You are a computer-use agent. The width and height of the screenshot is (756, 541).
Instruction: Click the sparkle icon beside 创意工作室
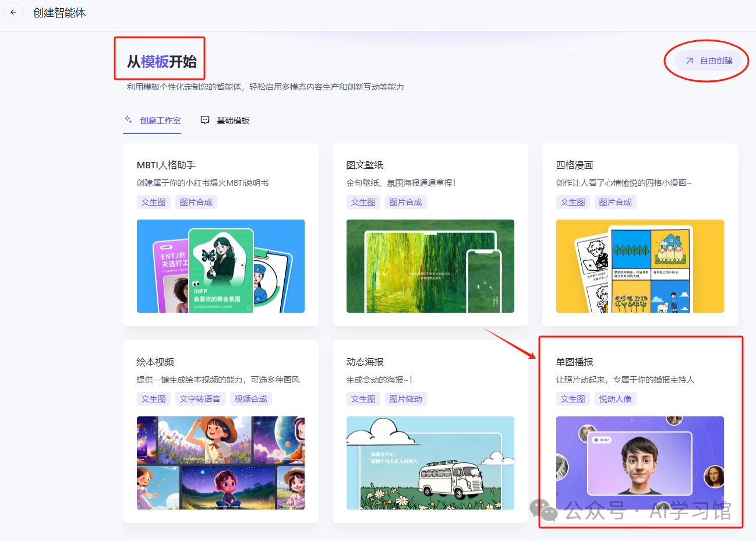coord(128,119)
